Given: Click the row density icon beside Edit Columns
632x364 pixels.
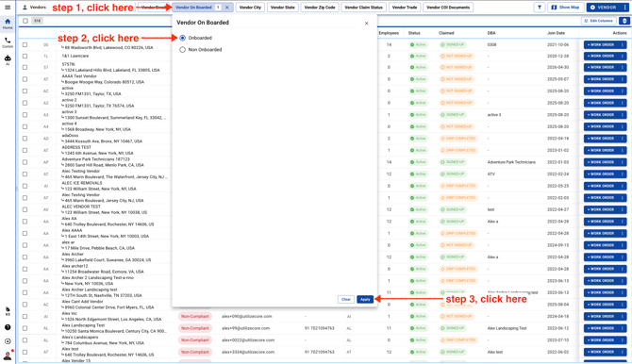Looking at the screenshot, I should point(624,21).
